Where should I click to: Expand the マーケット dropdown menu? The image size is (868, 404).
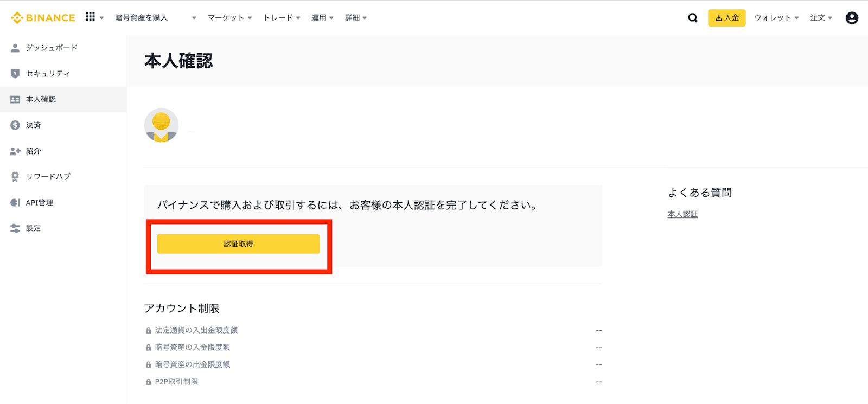(230, 18)
